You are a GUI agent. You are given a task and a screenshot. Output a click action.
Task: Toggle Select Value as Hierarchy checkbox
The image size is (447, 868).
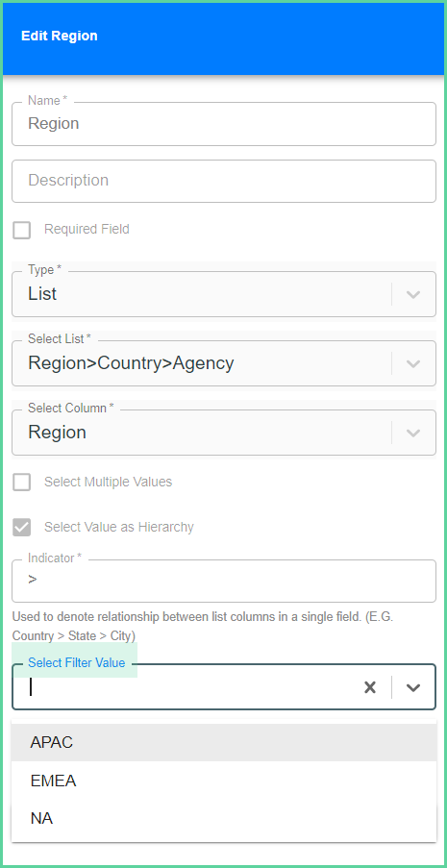click(21, 527)
